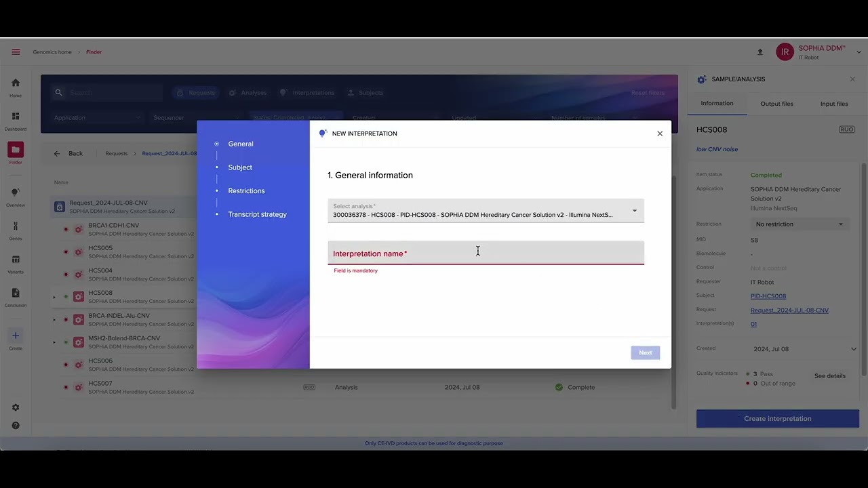868x488 pixels.
Task: Select the Genes sidebar icon
Action: tap(16, 227)
